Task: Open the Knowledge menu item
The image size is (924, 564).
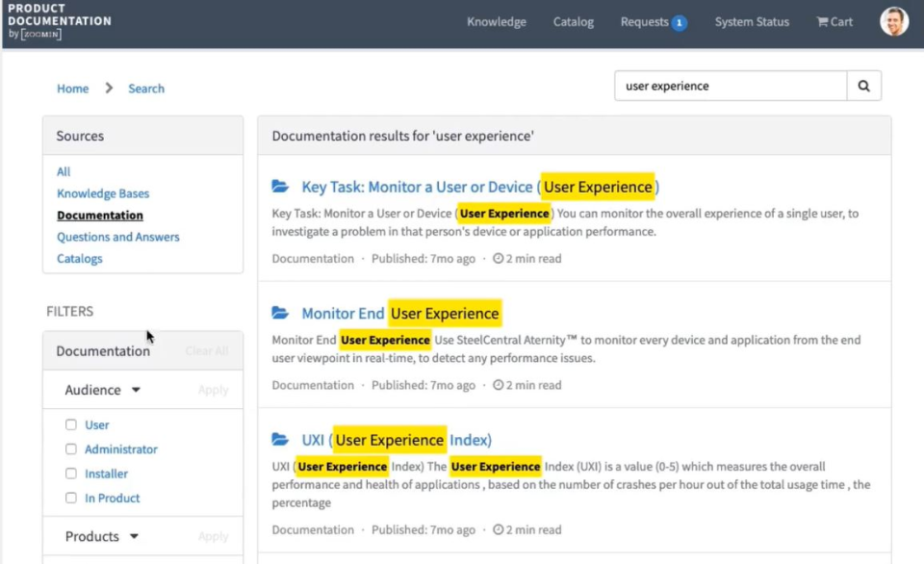Action: tap(496, 21)
